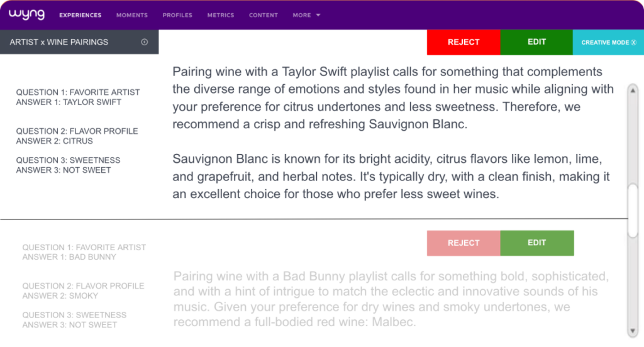Reject the Taylor Swift pairing
The image size is (644, 347).
[x=464, y=42]
